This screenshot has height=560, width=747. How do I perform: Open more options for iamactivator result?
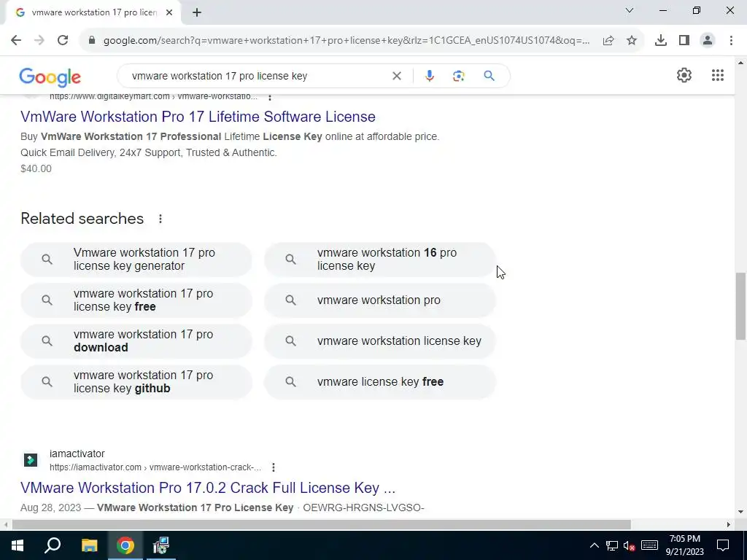tap(274, 467)
